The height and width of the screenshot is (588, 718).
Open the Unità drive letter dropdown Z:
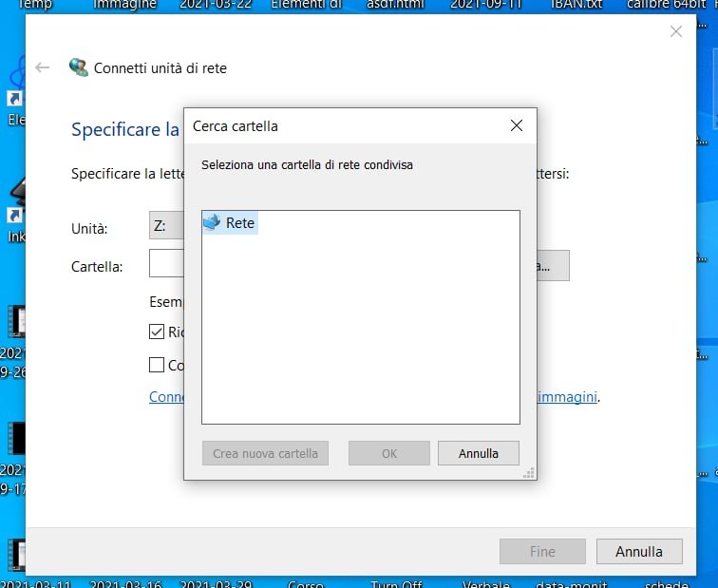(x=167, y=225)
